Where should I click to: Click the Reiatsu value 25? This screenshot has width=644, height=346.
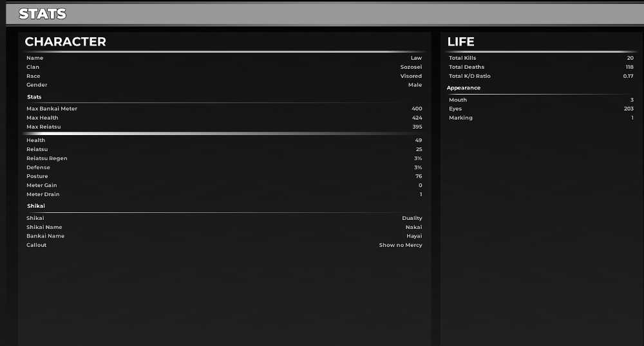point(419,149)
